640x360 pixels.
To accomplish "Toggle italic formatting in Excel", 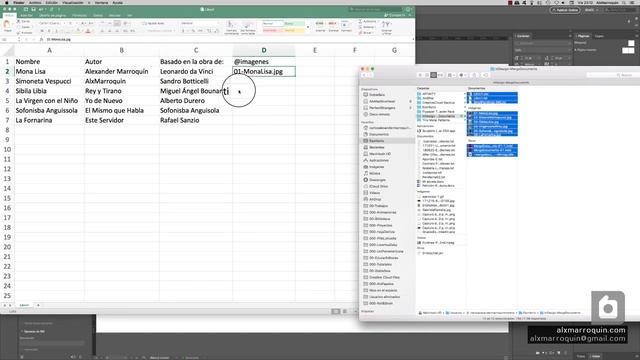I will tap(49, 31).
